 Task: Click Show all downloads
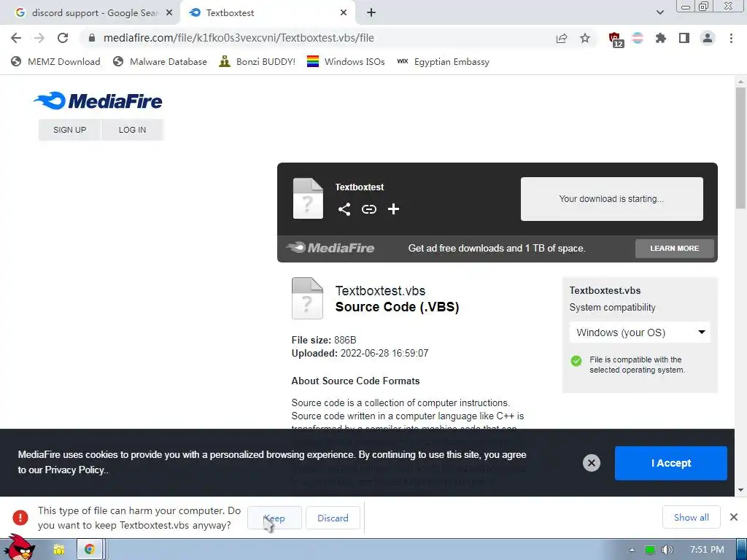click(692, 518)
